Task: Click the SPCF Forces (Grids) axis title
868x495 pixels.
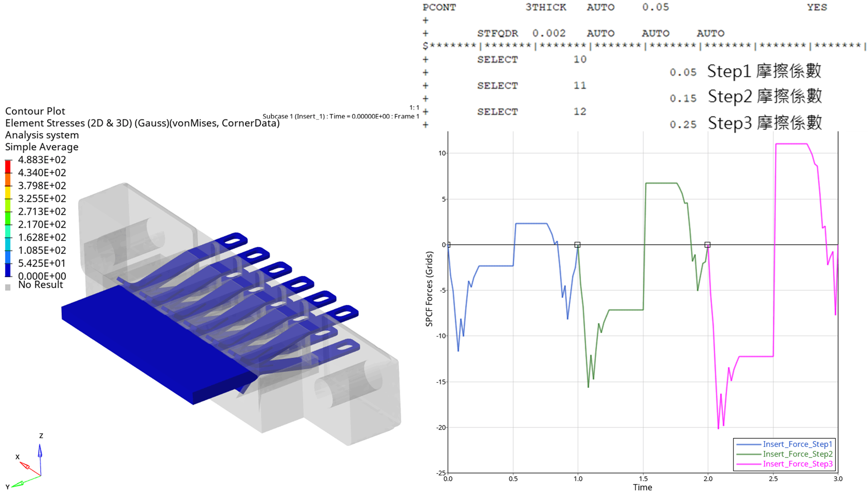Action: click(429, 289)
